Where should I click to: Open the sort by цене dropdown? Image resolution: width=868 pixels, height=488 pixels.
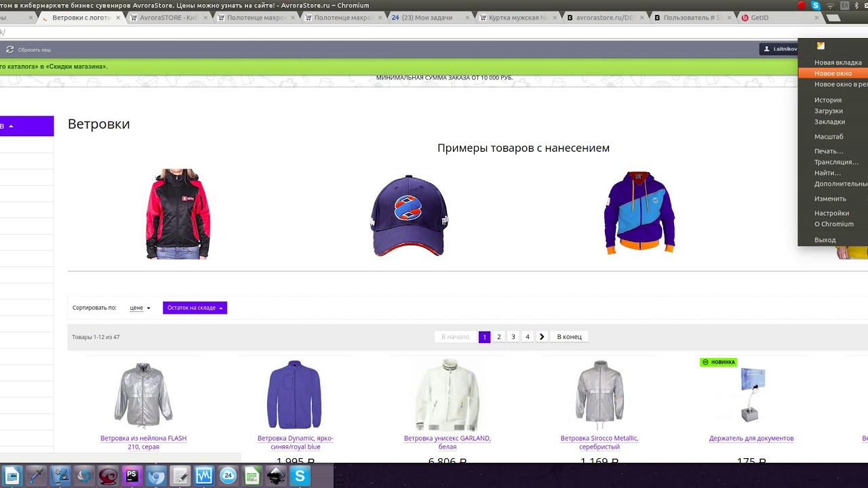[x=140, y=308]
